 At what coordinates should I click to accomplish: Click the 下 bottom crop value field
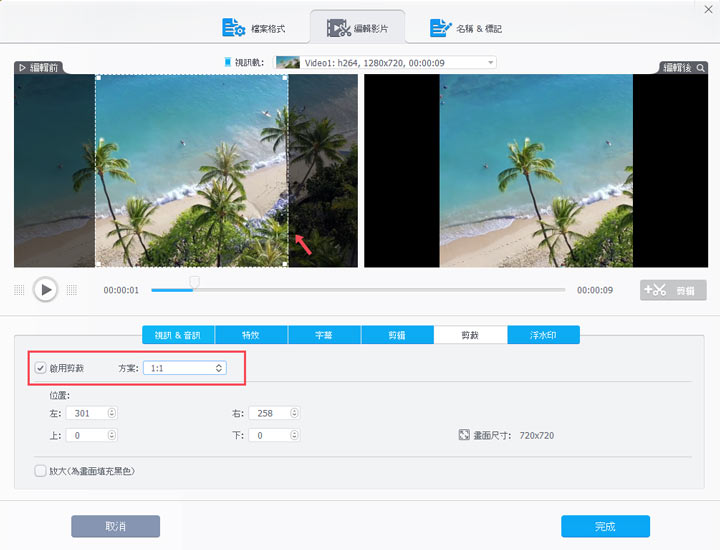pyautogui.click(x=270, y=435)
